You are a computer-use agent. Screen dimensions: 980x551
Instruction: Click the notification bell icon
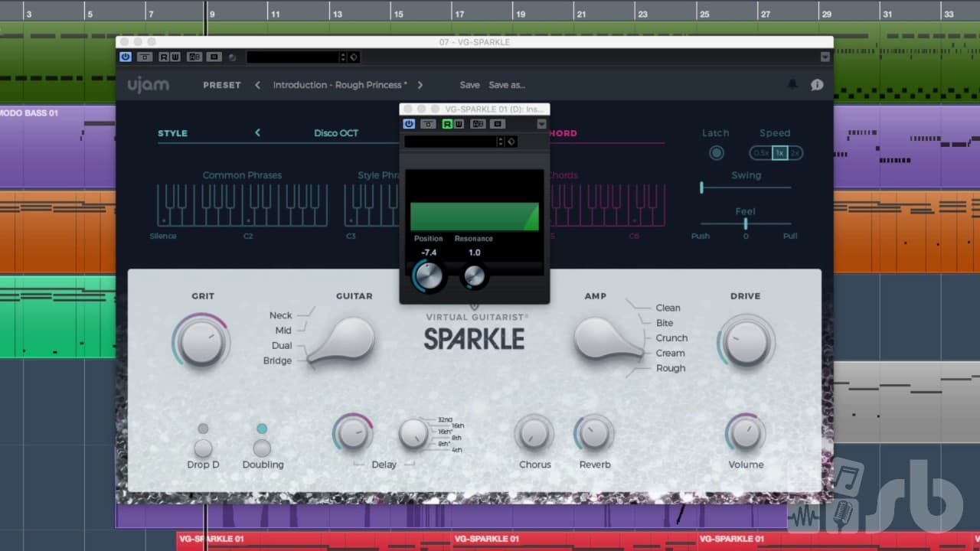[x=792, y=84]
